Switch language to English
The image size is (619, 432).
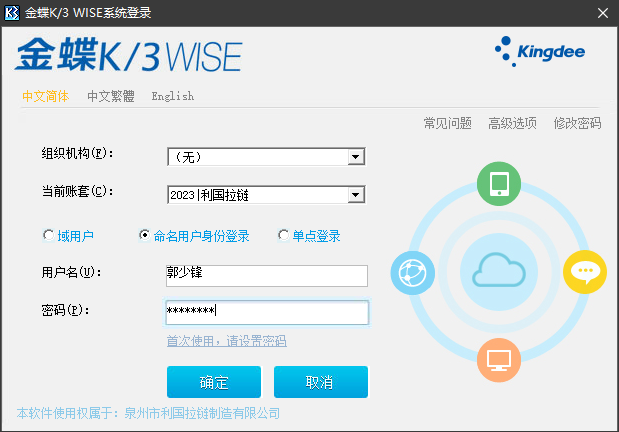pyautogui.click(x=172, y=97)
